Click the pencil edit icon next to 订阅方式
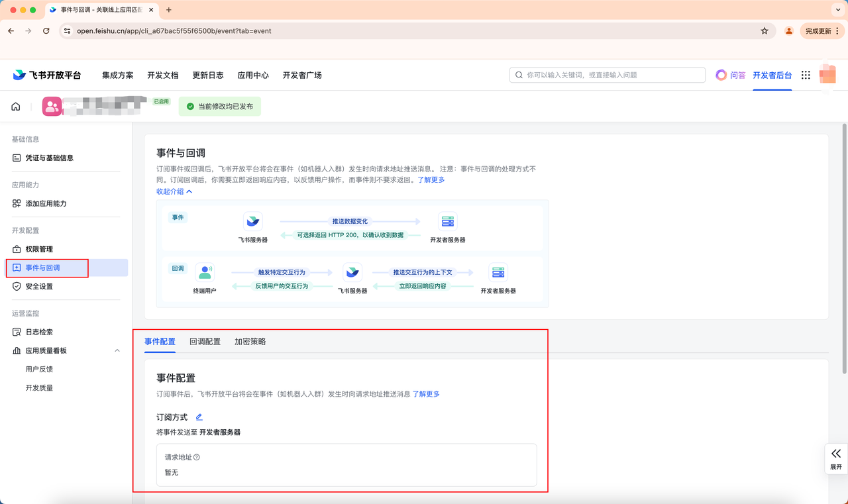This screenshot has width=848, height=504. (199, 417)
